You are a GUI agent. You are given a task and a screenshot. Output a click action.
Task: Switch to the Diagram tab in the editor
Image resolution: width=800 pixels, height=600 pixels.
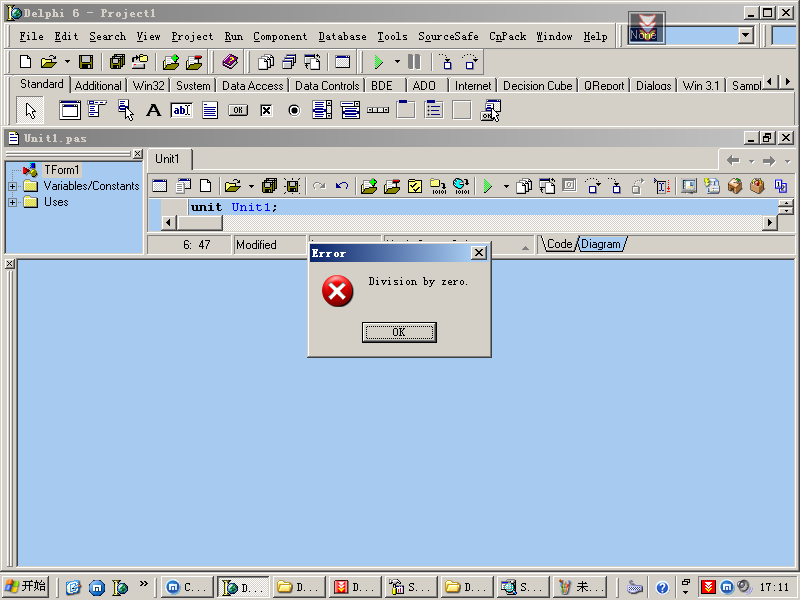(x=600, y=244)
